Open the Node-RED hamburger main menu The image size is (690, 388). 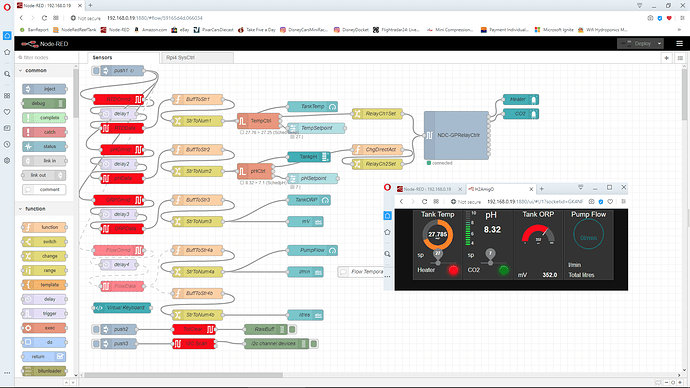click(x=679, y=44)
